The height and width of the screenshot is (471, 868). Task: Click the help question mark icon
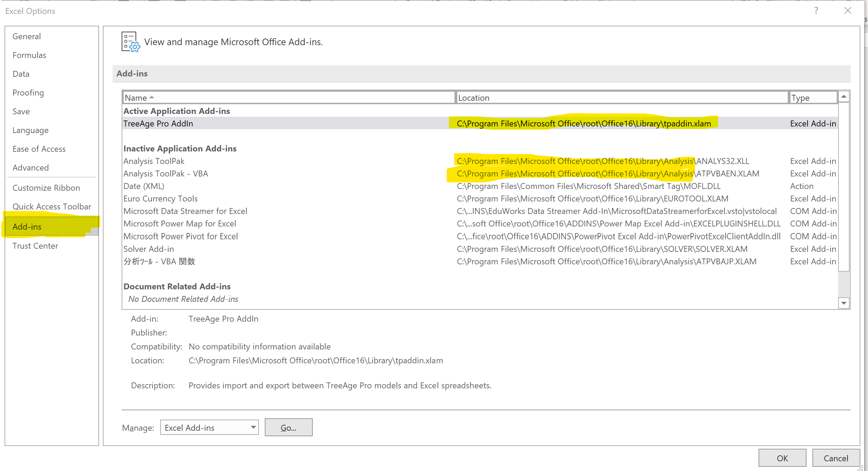click(x=816, y=11)
